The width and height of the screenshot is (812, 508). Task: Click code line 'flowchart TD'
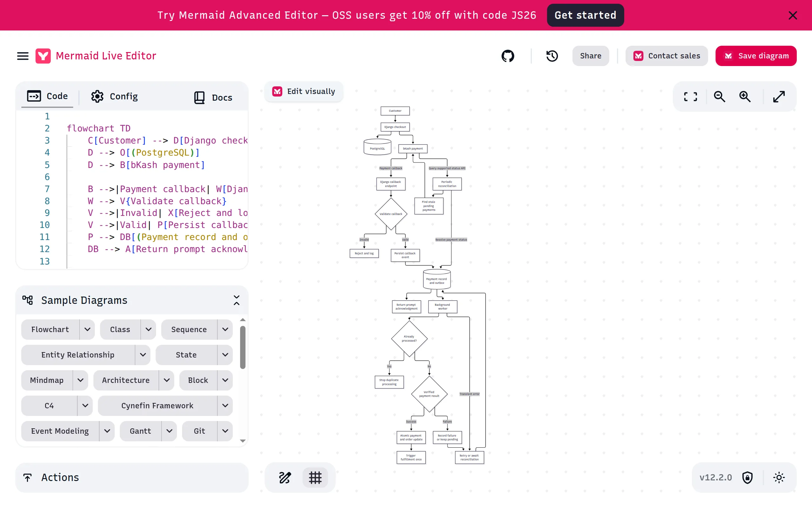[99, 128]
